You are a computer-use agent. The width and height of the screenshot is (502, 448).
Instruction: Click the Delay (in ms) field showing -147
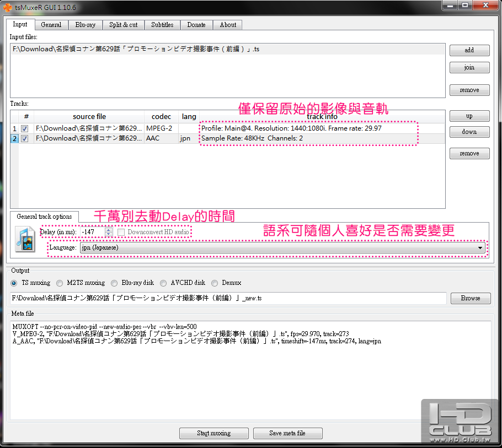pyautogui.click(x=93, y=232)
